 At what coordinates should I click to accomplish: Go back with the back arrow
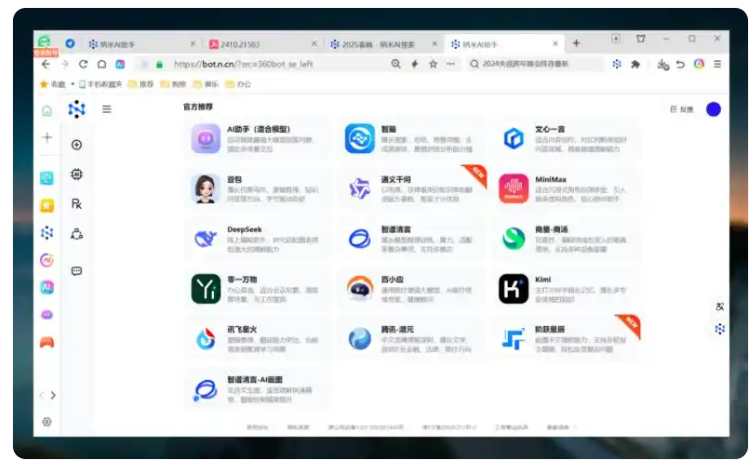tap(46, 64)
